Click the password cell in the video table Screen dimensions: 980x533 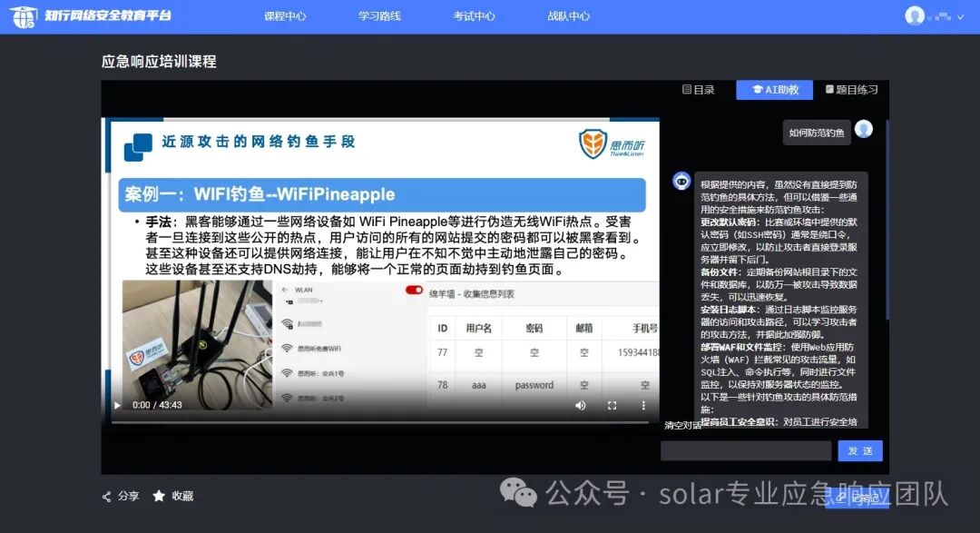tap(534, 385)
